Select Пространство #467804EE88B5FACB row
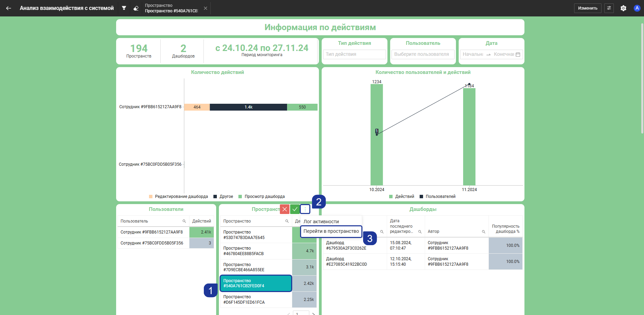The image size is (644, 315). pyautogui.click(x=256, y=251)
